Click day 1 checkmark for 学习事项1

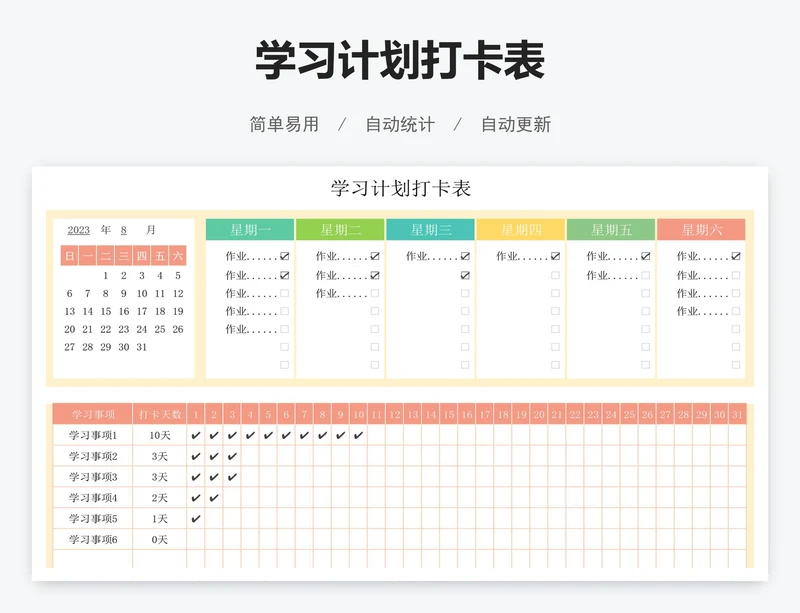(196, 435)
